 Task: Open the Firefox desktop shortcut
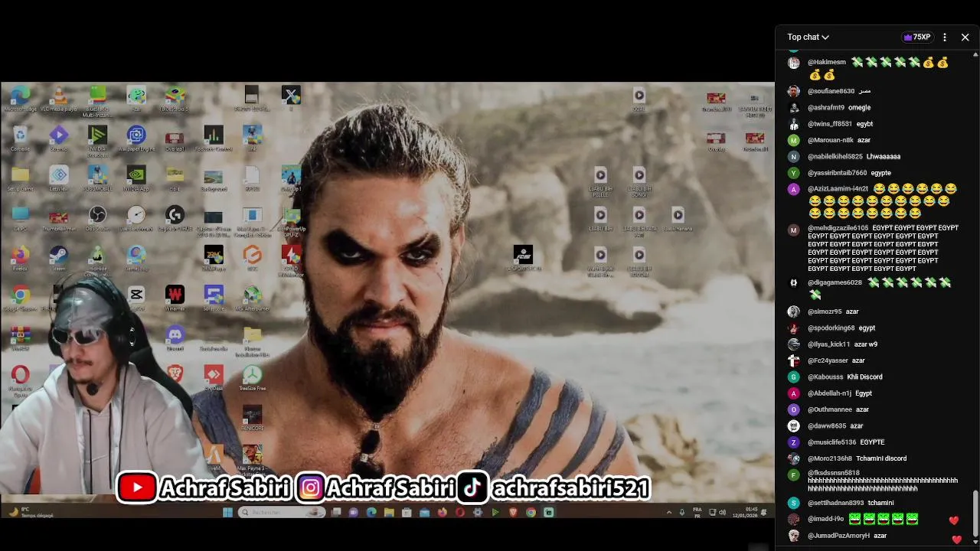coord(20,258)
